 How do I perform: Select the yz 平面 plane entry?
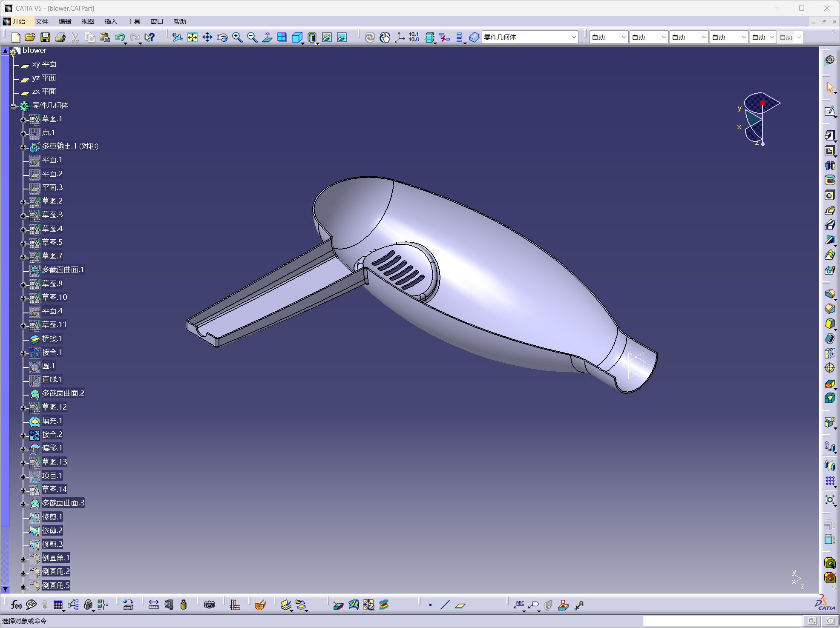click(x=44, y=78)
